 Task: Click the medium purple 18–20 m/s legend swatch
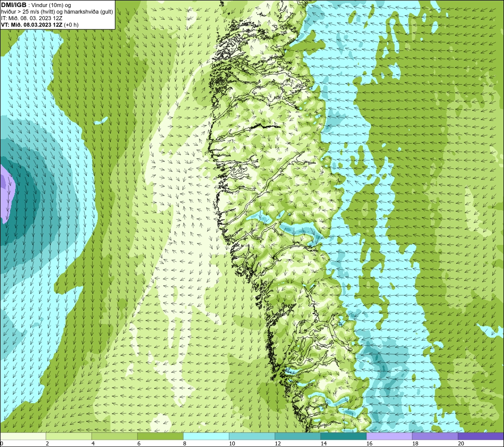click(435, 436)
